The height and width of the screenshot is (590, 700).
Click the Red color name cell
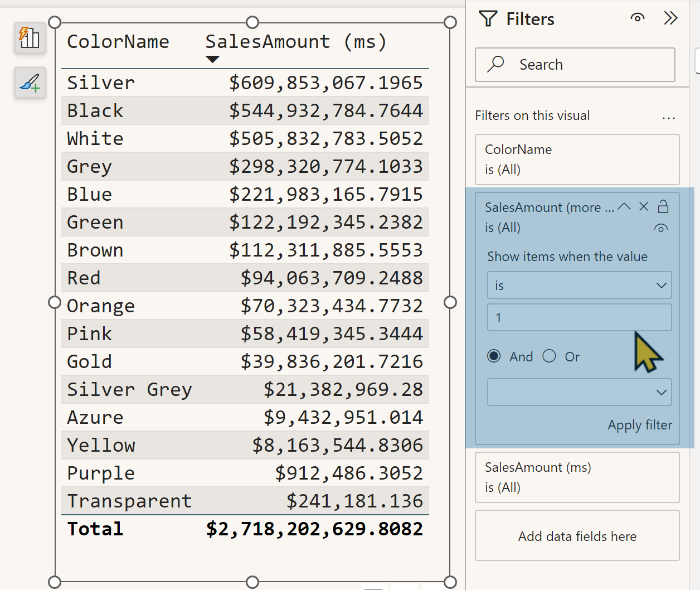84,278
